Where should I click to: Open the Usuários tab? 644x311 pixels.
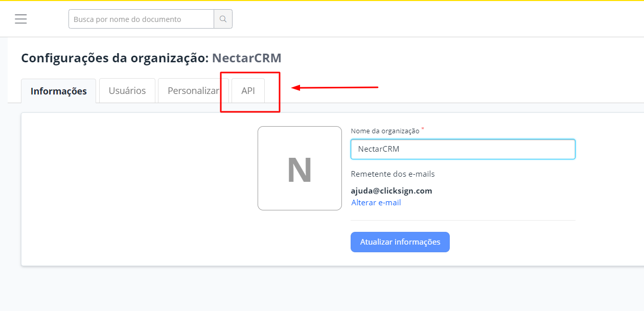click(x=127, y=91)
